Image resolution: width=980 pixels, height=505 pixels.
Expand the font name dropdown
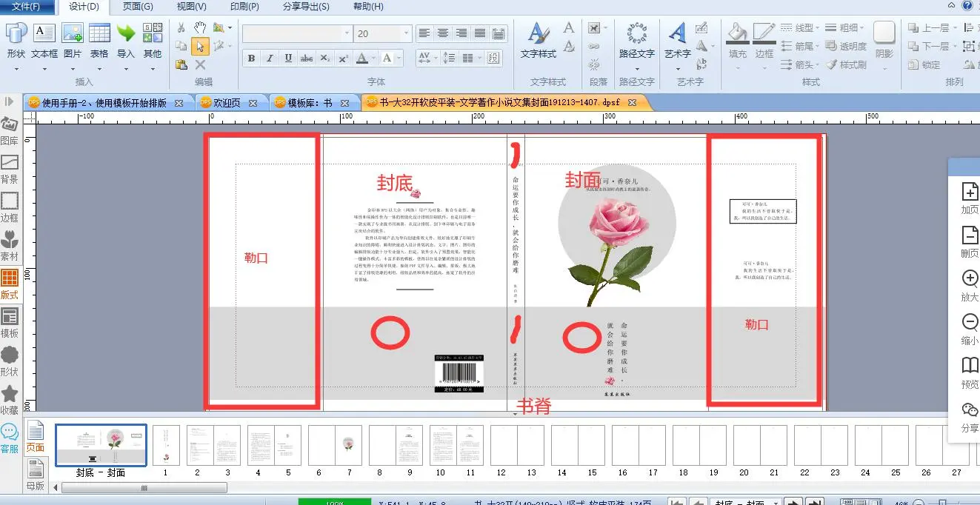pos(347,33)
